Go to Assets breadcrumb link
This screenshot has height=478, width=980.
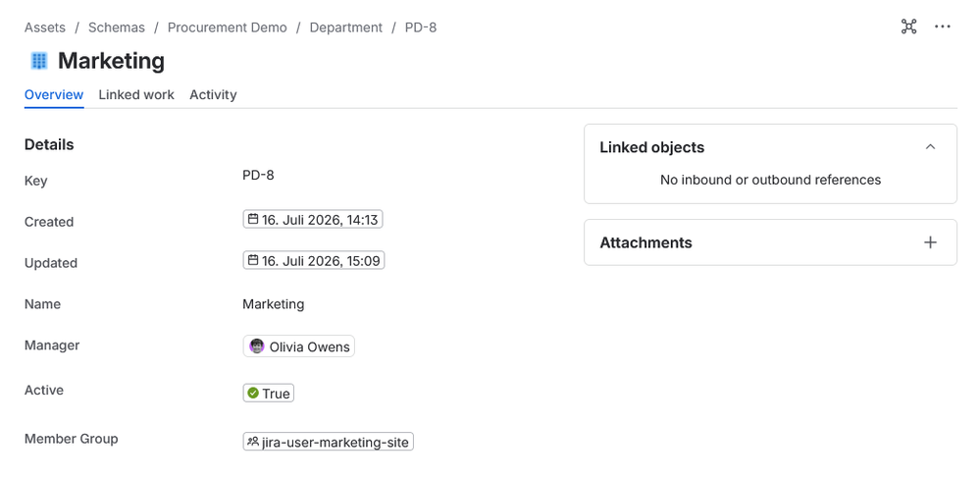pos(45,27)
